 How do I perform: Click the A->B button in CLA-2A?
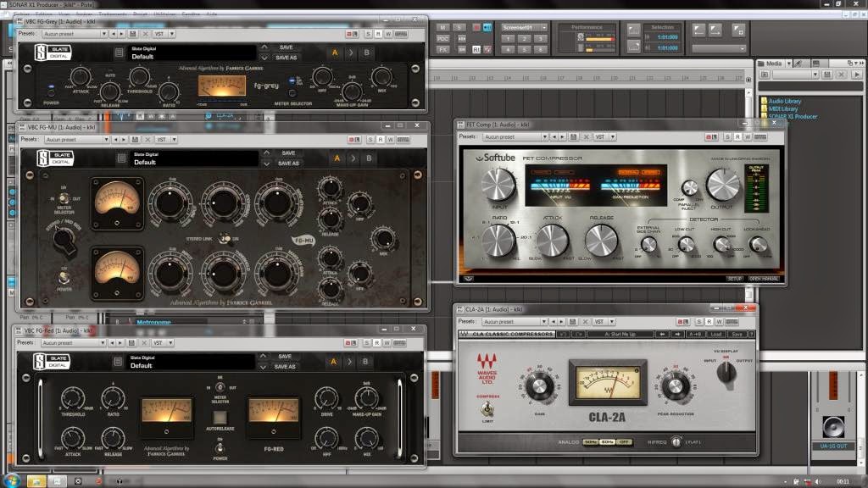pos(695,334)
